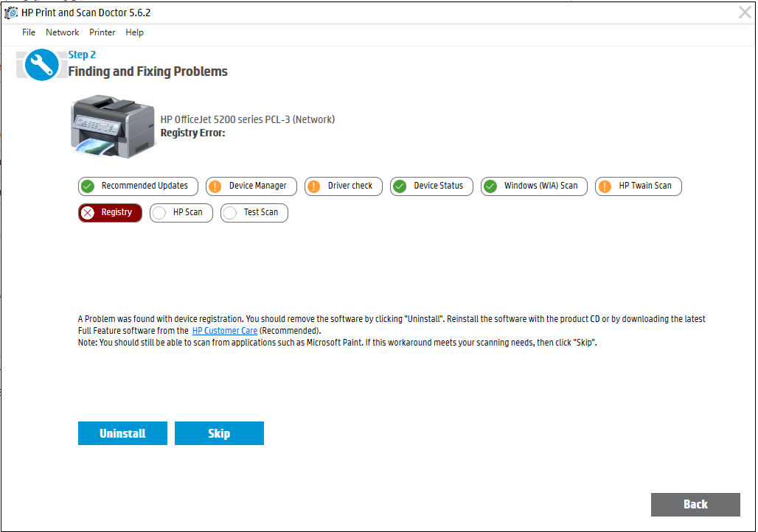Click the 'Registry Error:' label
The width and height of the screenshot is (758, 532).
(x=193, y=133)
